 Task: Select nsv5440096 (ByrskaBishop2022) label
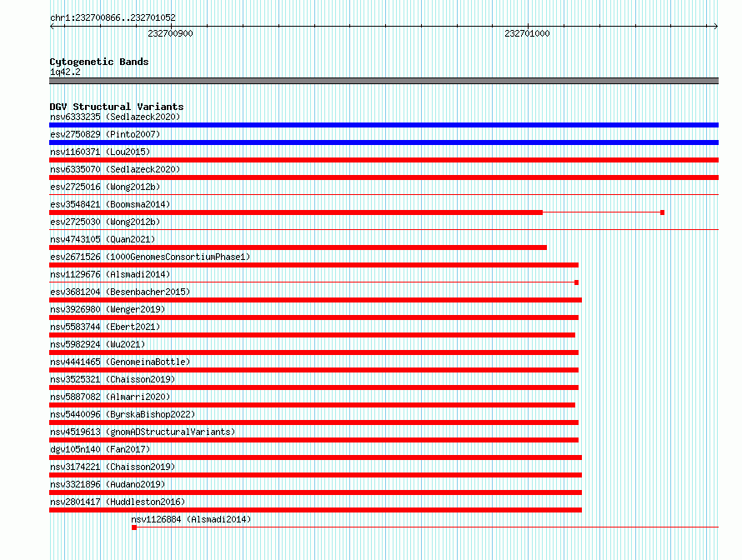click(123, 414)
